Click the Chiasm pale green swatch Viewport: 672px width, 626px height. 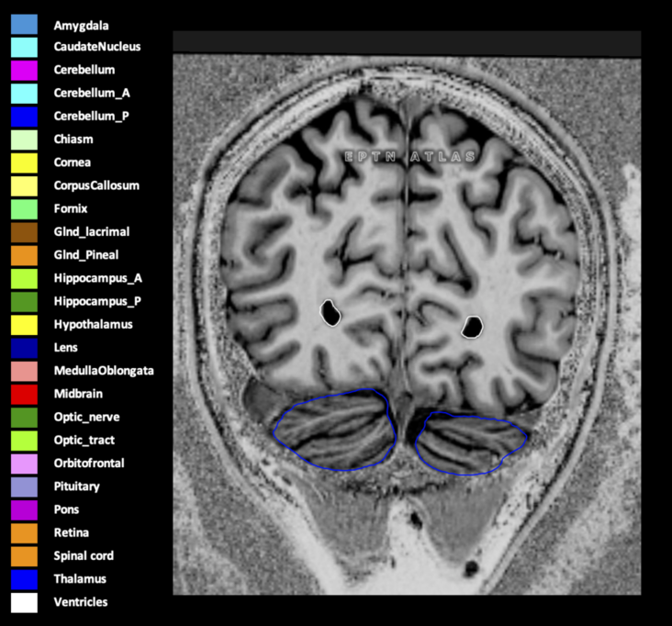coord(24,140)
